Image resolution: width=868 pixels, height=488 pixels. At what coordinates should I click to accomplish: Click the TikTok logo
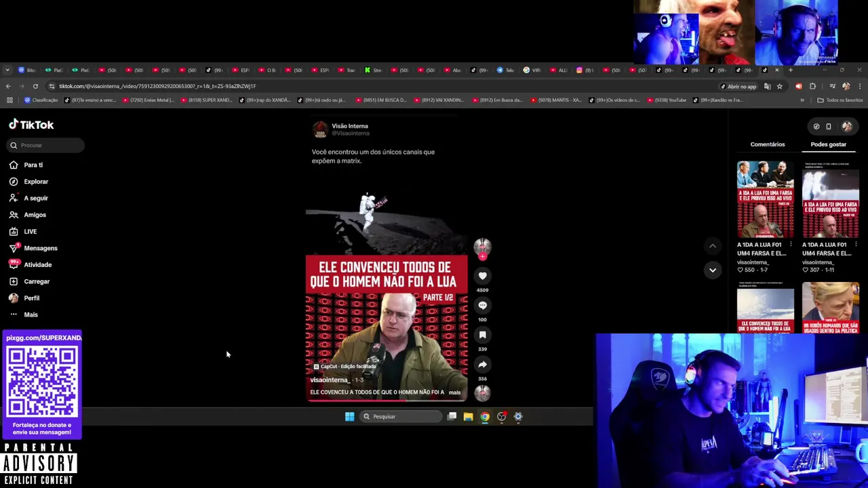click(x=31, y=125)
